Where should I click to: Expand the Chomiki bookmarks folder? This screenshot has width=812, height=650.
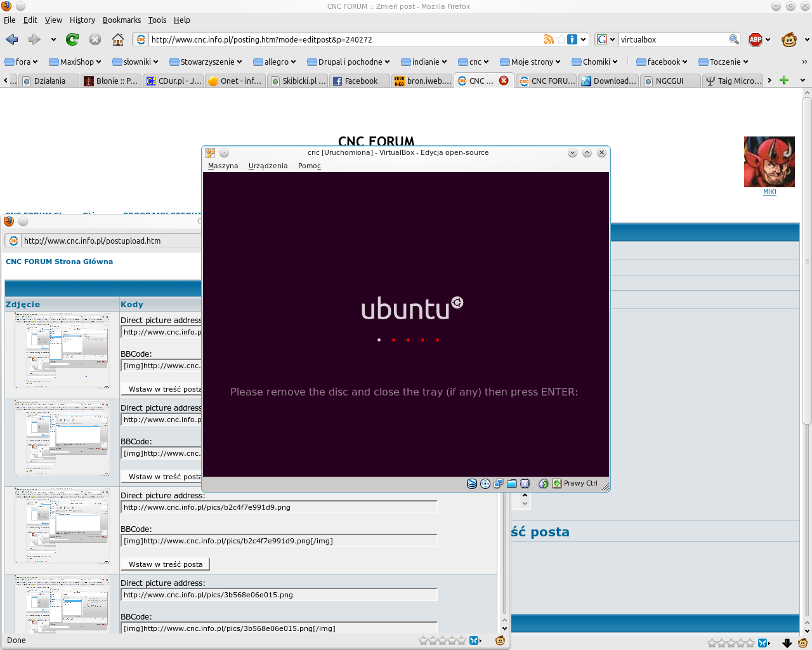pos(594,62)
